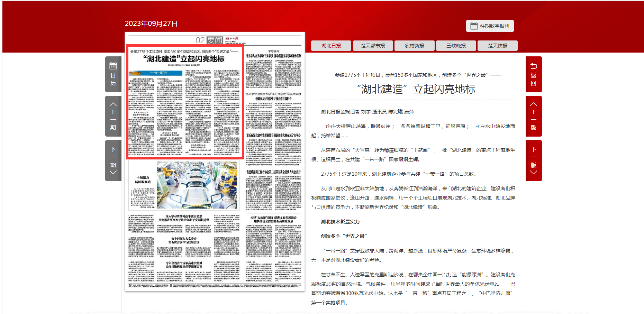
Task: Open the 深入学习贯彻习近平法治思想 article
Action: tap(184, 224)
